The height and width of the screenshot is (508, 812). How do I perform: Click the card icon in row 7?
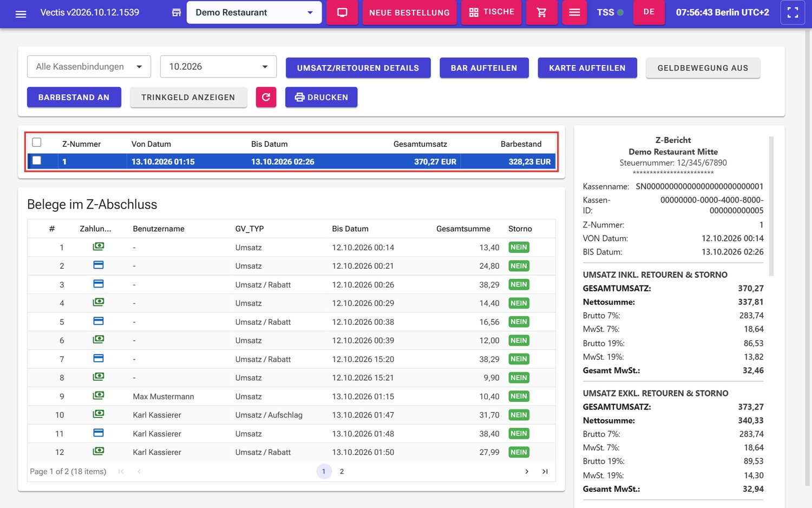coord(99,359)
